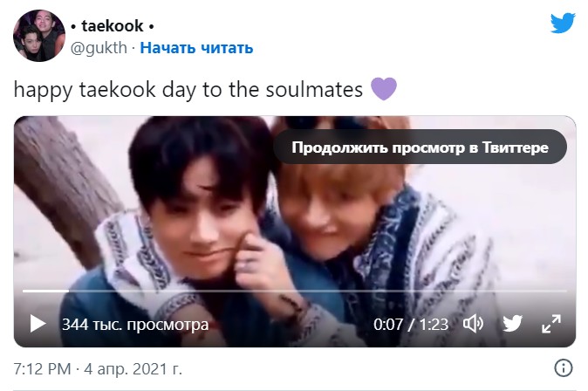Click the purple heart emoji
Image resolution: width=588 pixels, height=391 pixels.
pos(384,89)
